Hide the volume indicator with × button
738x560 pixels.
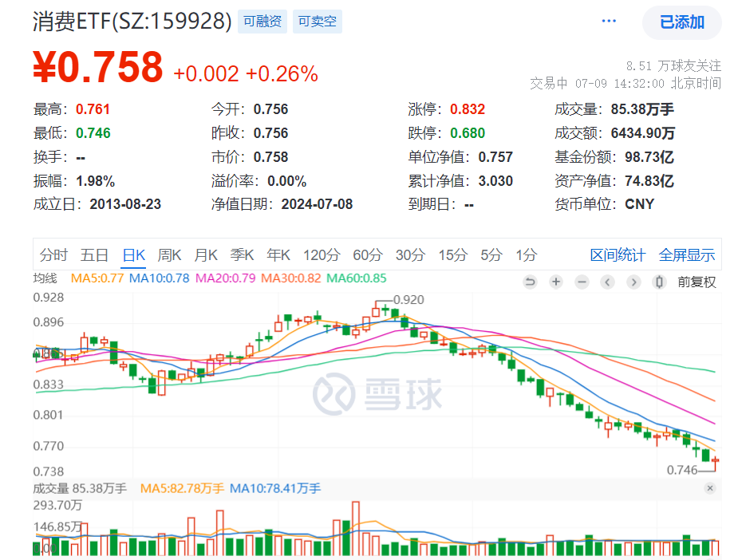708,488
